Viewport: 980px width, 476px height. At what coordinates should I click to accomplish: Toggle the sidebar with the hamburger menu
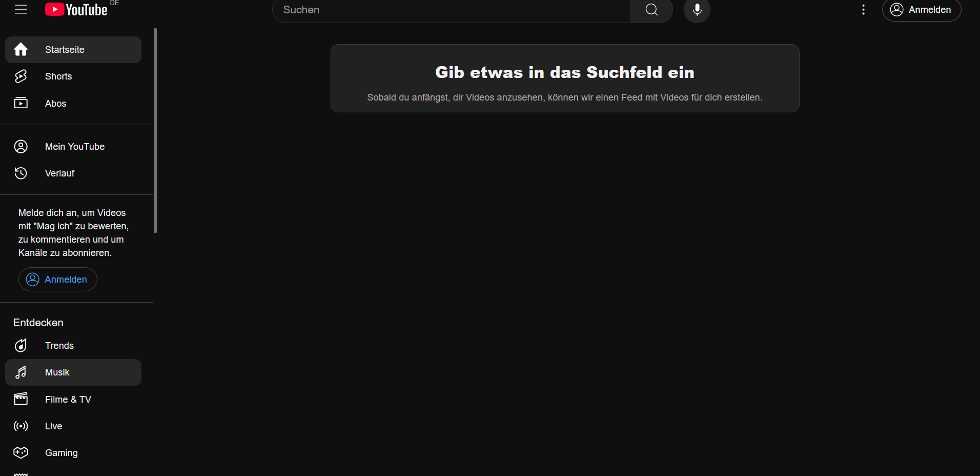21,9
